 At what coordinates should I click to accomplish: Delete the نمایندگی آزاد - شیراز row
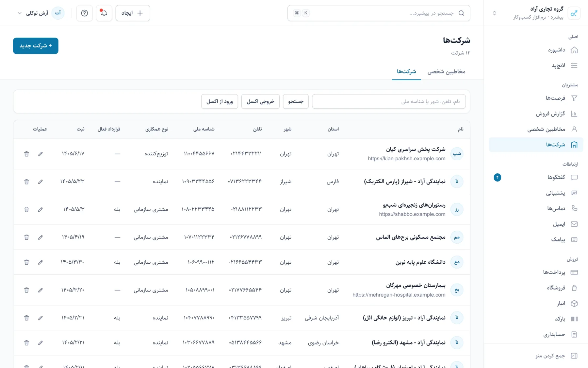pyautogui.click(x=26, y=182)
